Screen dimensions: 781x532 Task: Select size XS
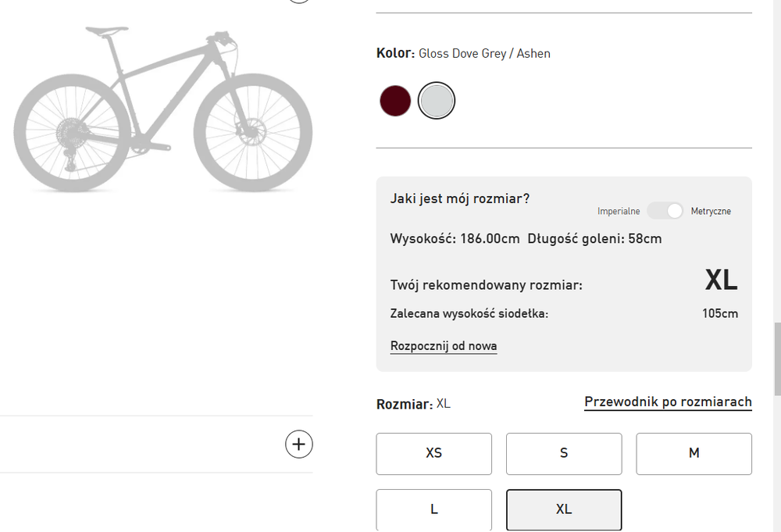(x=434, y=453)
